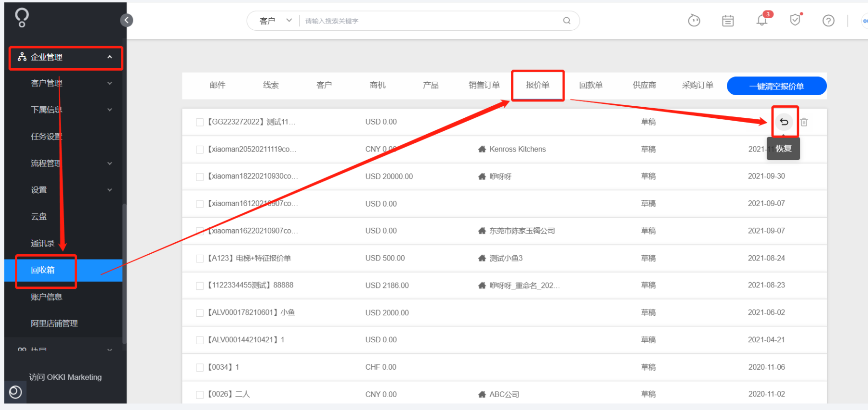Click 访问 OKKI Marketing link

click(65, 377)
